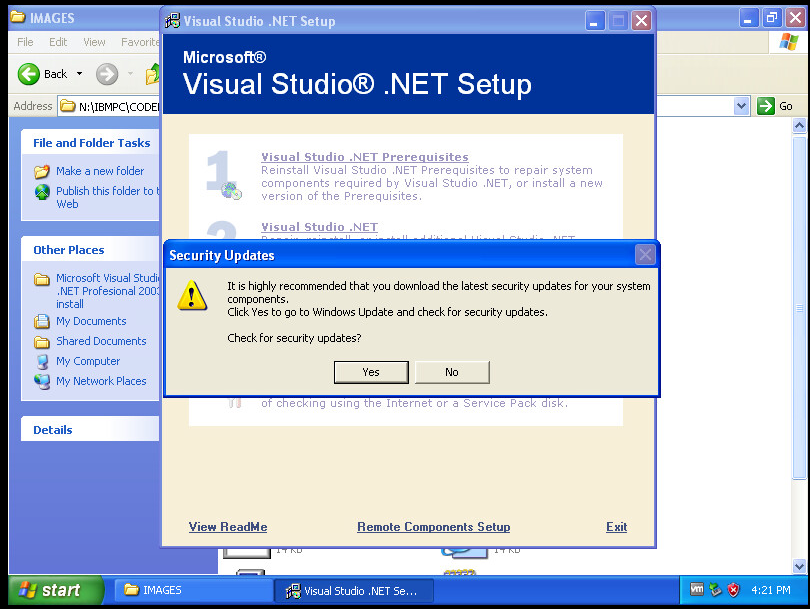Viewport: 810px width, 609px height.
Task: Click the Up folder icon in Explorer toolbar
Action: click(152, 74)
